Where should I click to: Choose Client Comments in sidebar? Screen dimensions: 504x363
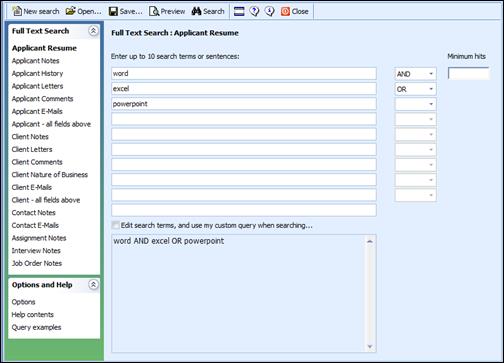(x=37, y=162)
